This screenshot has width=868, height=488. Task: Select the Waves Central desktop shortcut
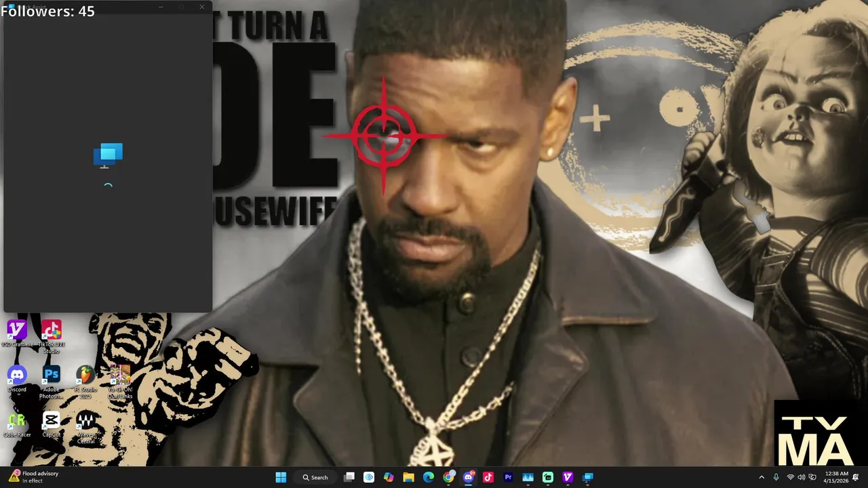click(x=85, y=427)
